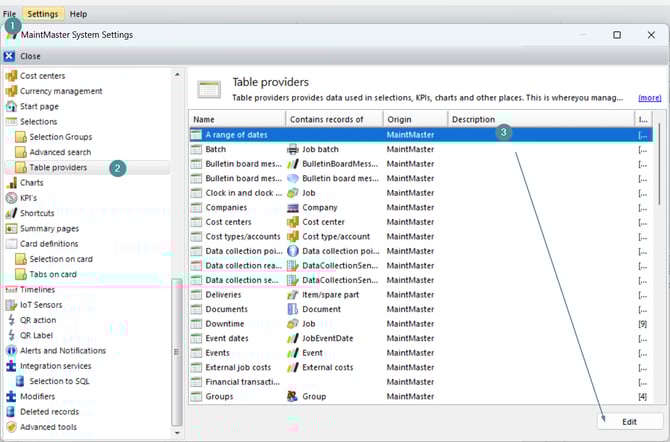This screenshot has height=442, width=670.
Task: Click the table providers list vertical scrollbar
Action: [x=659, y=200]
